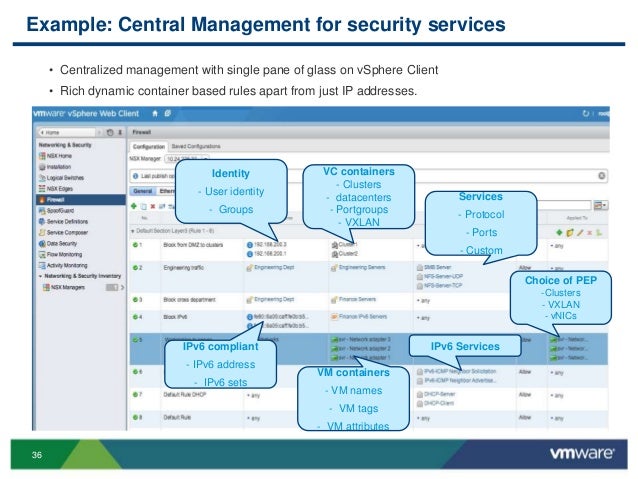Click IPv6-ICMP Neighbor Solicitation service
The width and height of the screenshot is (638, 479).
pos(457,371)
